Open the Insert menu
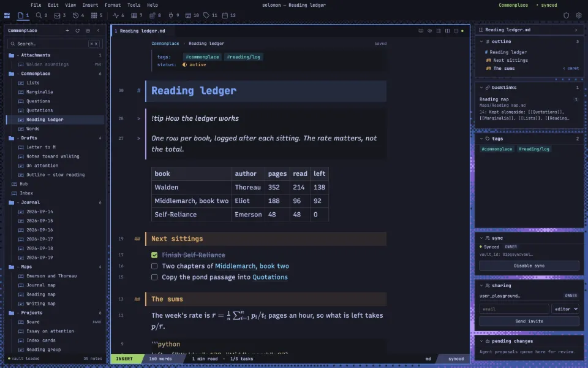The width and height of the screenshot is (588, 368). tap(90, 5)
